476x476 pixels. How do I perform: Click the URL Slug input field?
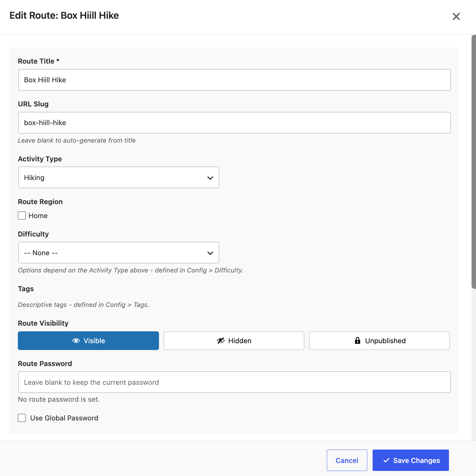click(x=234, y=123)
